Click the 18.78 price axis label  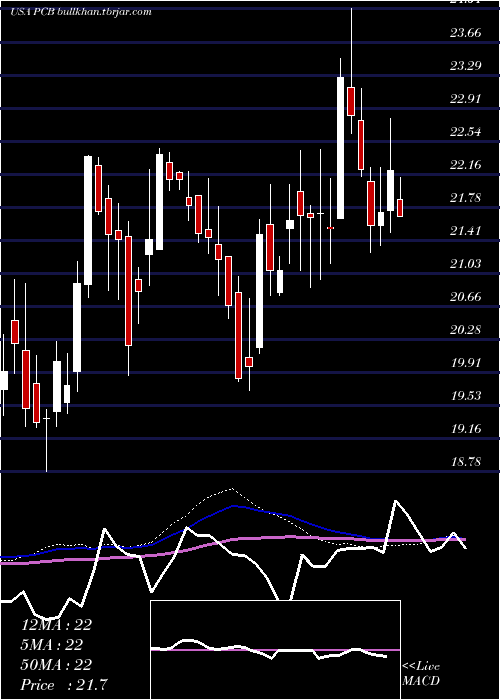pyautogui.click(x=465, y=462)
